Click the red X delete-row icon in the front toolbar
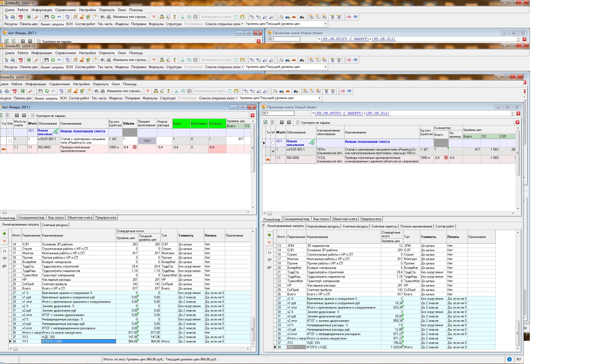This screenshot has width=616, height=364. (x=148, y=91)
